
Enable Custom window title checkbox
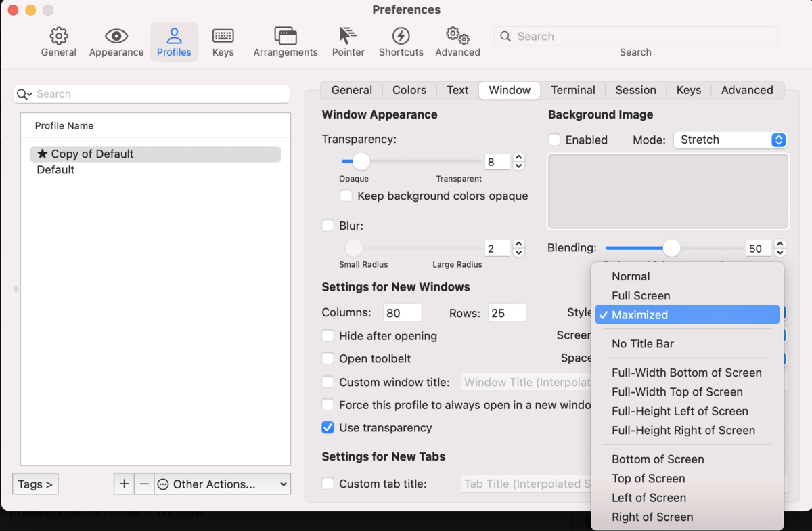[x=328, y=382]
